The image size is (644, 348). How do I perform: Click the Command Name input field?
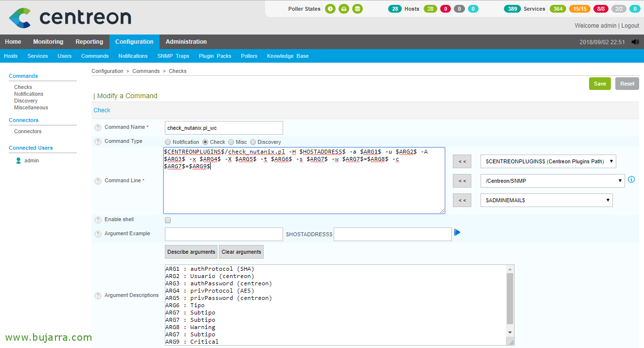(x=224, y=128)
